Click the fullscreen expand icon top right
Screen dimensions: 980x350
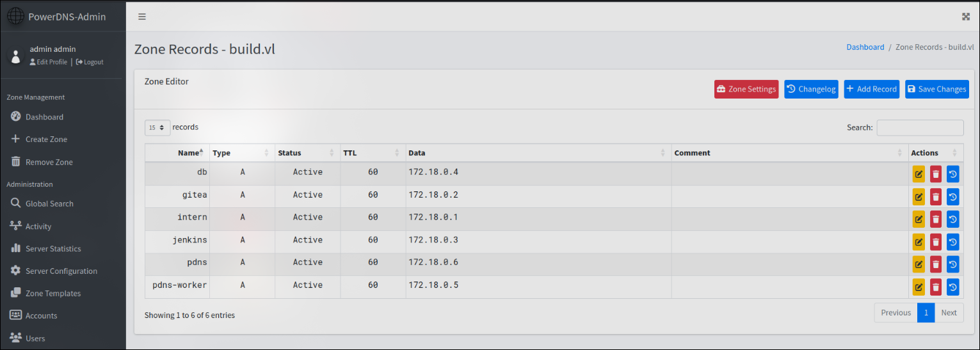click(x=966, y=17)
